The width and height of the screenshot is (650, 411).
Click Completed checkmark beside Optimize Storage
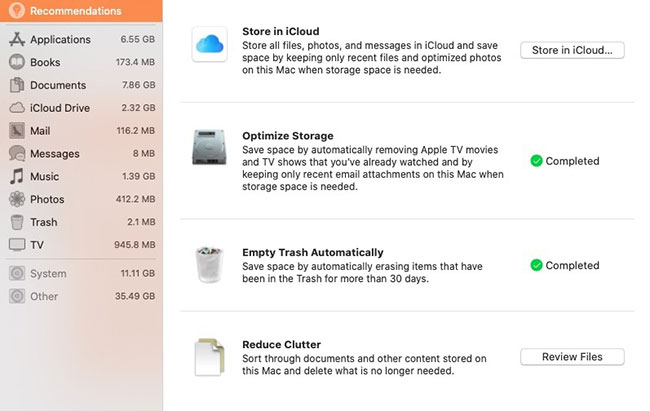536,161
